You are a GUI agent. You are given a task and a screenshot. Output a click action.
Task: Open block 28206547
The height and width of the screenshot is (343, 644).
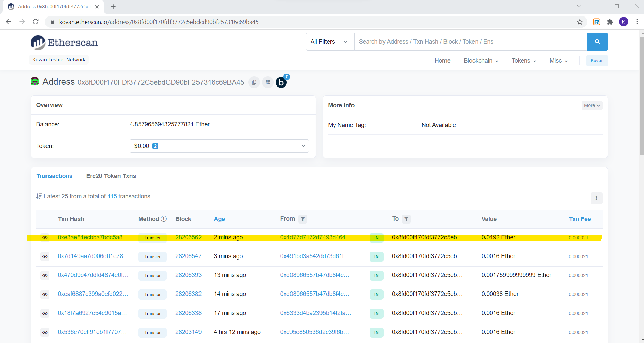188,256
